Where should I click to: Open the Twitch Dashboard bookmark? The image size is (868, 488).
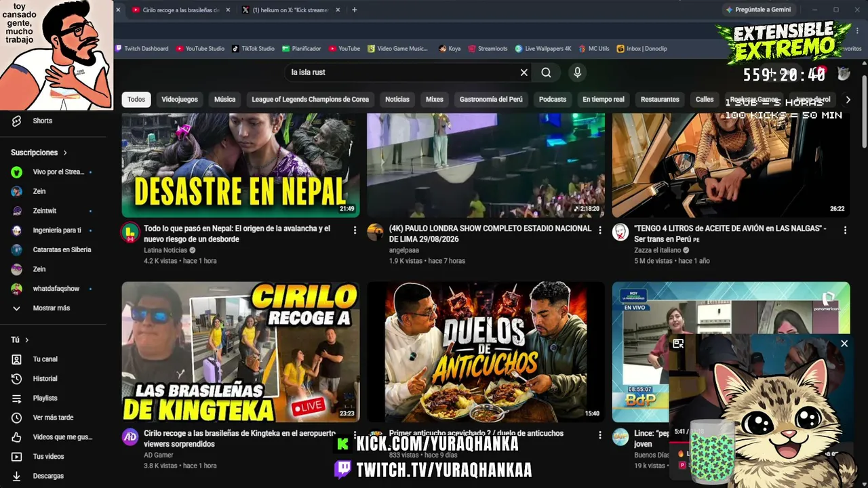click(x=142, y=49)
